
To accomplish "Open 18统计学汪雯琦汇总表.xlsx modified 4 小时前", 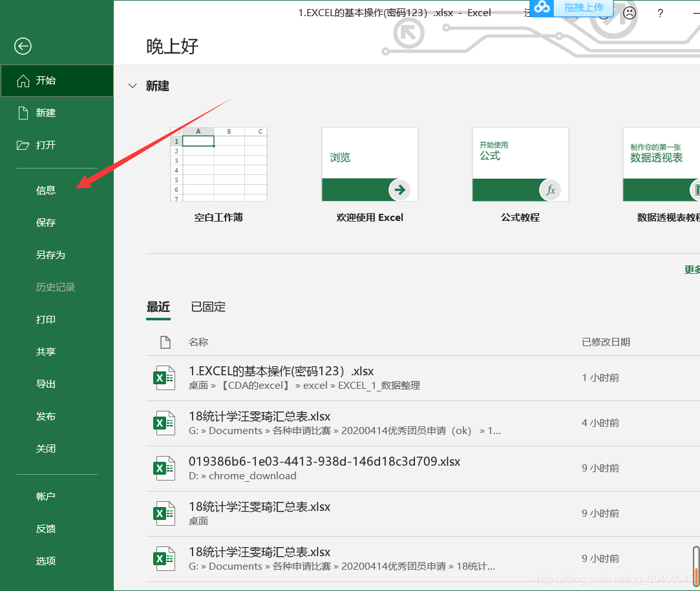I will click(x=423, y=423).
